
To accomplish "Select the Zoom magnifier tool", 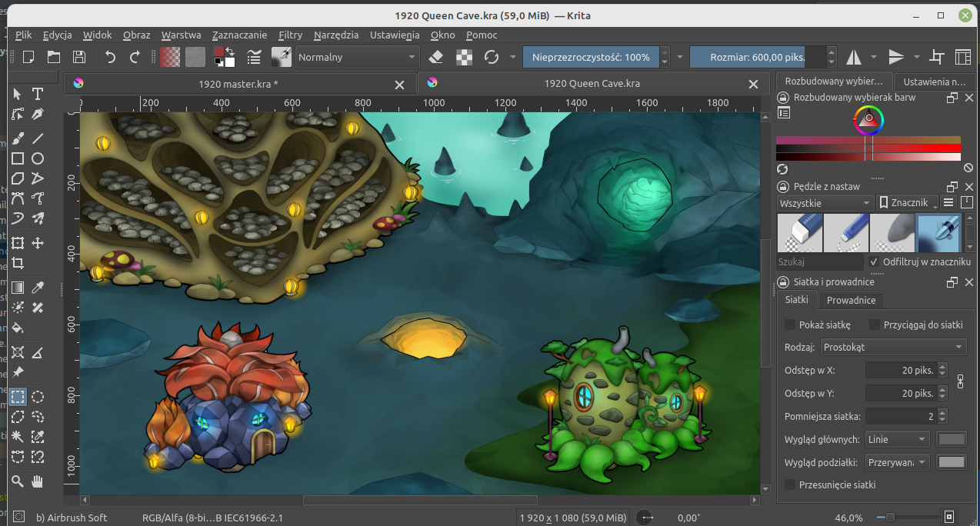I will pyautogui.click(x=17, y=481).
